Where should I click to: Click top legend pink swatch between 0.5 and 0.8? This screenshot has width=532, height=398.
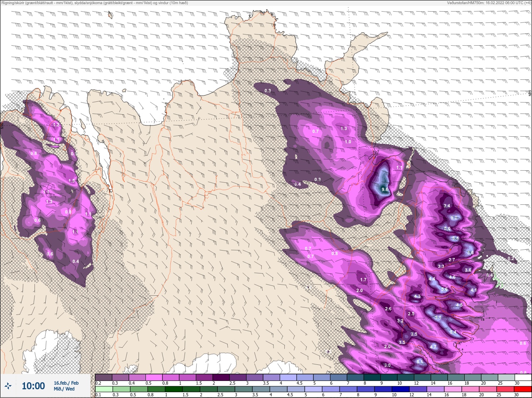154,377
